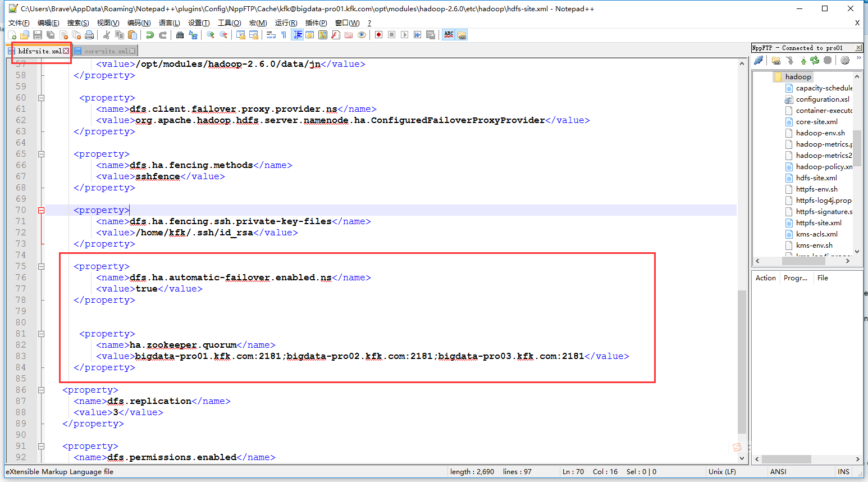
Task: Expand NppFTP toolbar overflow chevron
Action: (858, 58)
